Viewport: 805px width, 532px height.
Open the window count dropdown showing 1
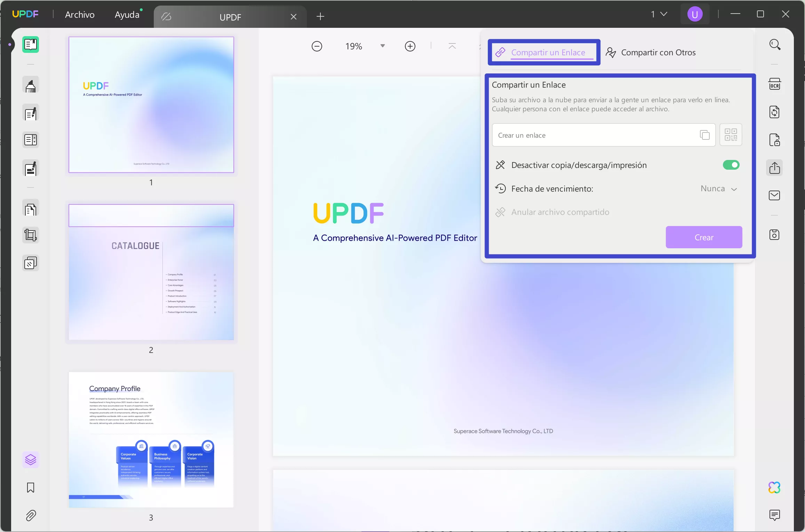pyautogui.click(x=659, y=14)
